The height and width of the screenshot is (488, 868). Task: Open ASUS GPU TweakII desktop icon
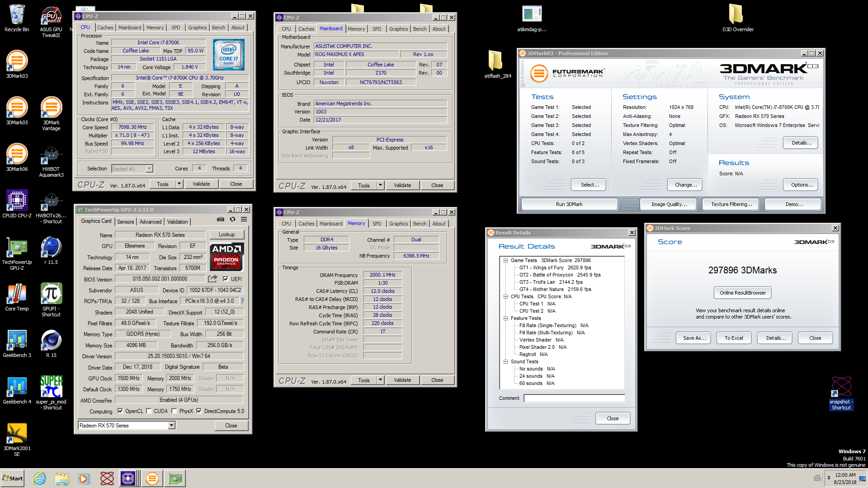pyautogui.click(x=51, y=22)
